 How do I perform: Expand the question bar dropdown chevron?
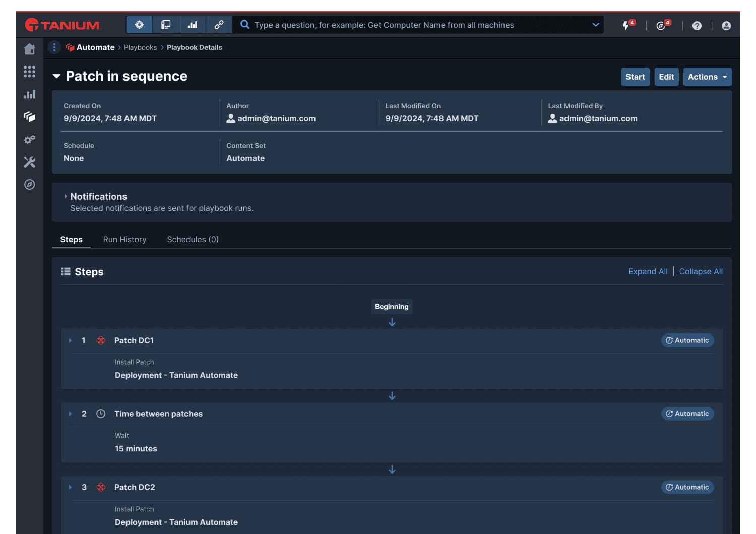[x=596, y=25]
